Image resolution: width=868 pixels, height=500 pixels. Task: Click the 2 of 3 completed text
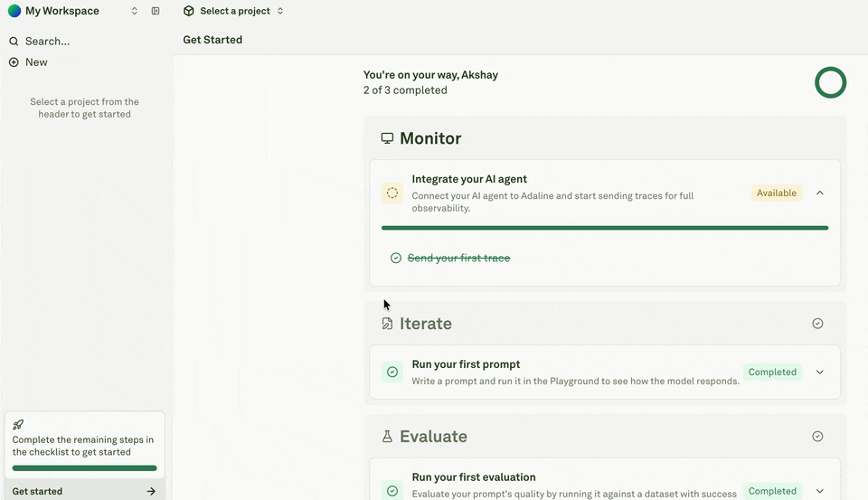pyautogui.click(x=405, y=90)
